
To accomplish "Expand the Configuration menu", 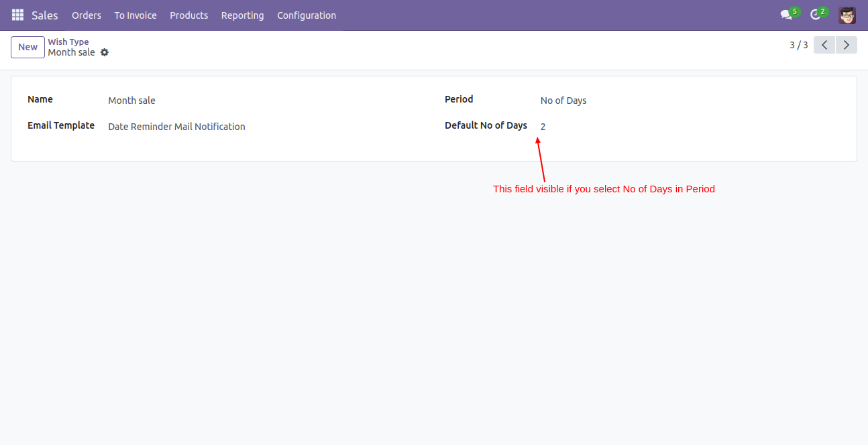I will tap(307, 15).
